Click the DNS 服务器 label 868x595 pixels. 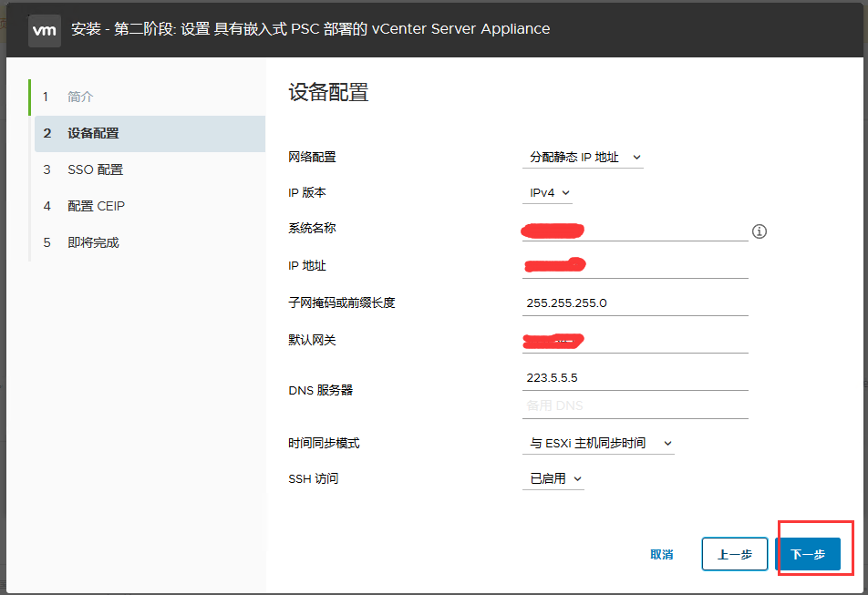coord(321,390)
